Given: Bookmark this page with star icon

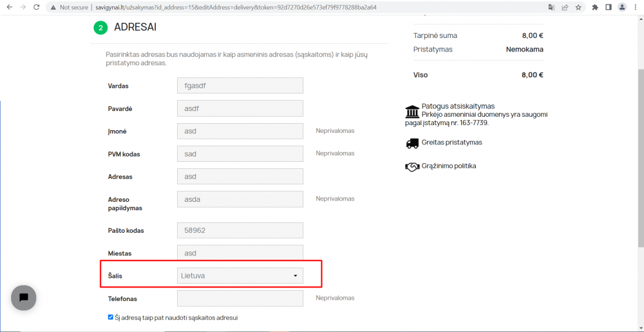Looking at the screenshot, I should pyautogui.click(x=578, y=7).
